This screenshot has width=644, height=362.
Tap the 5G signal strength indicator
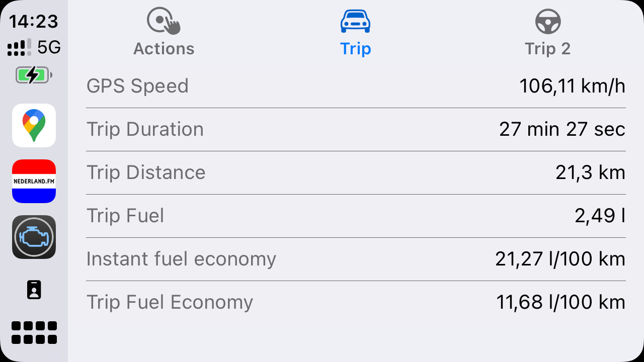[34, 48]
